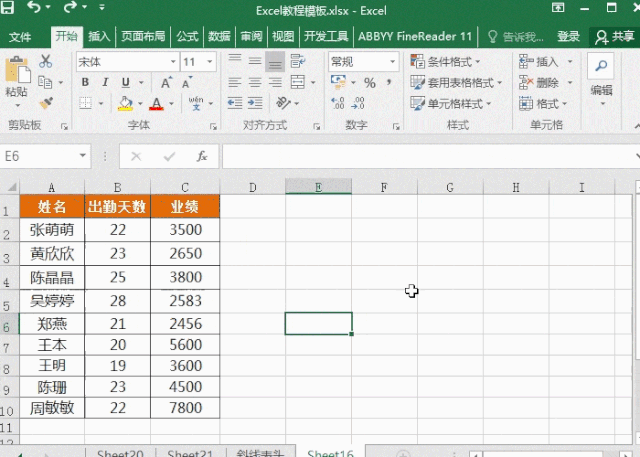This screenshot has width=640, height=457.
Task: Toggle Bold formatting
Action: (x=85, y=82)
